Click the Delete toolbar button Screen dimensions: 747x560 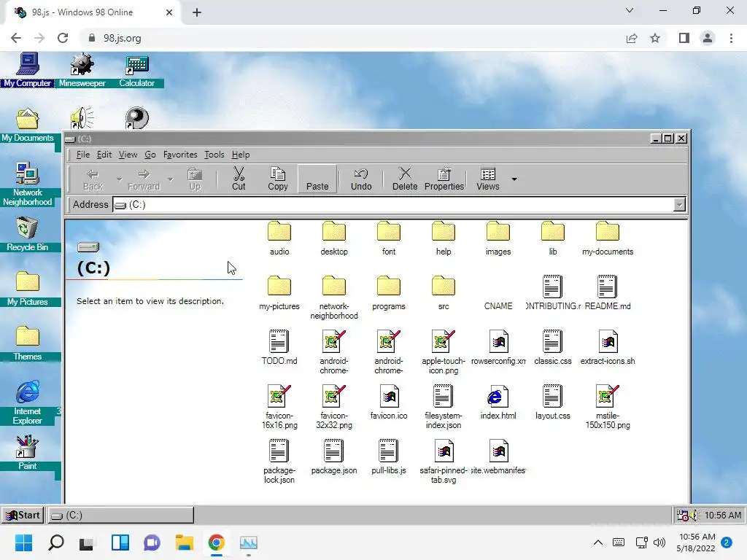405,179
